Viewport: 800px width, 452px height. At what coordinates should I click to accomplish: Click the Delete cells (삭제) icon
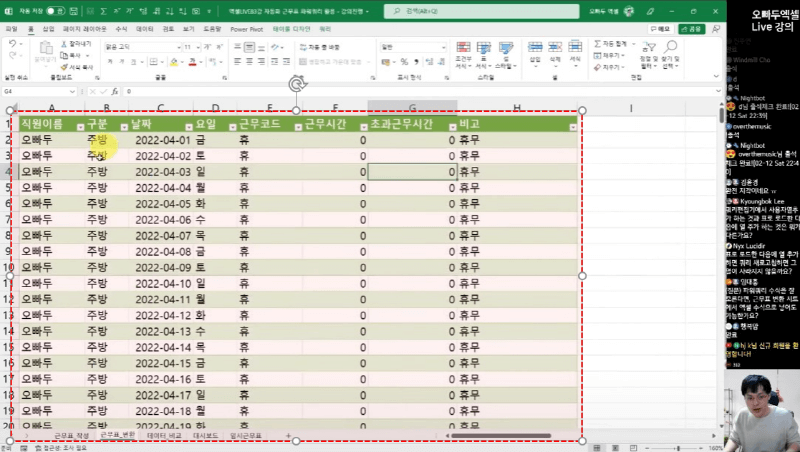pyautogui.click(x=552, y=50)
